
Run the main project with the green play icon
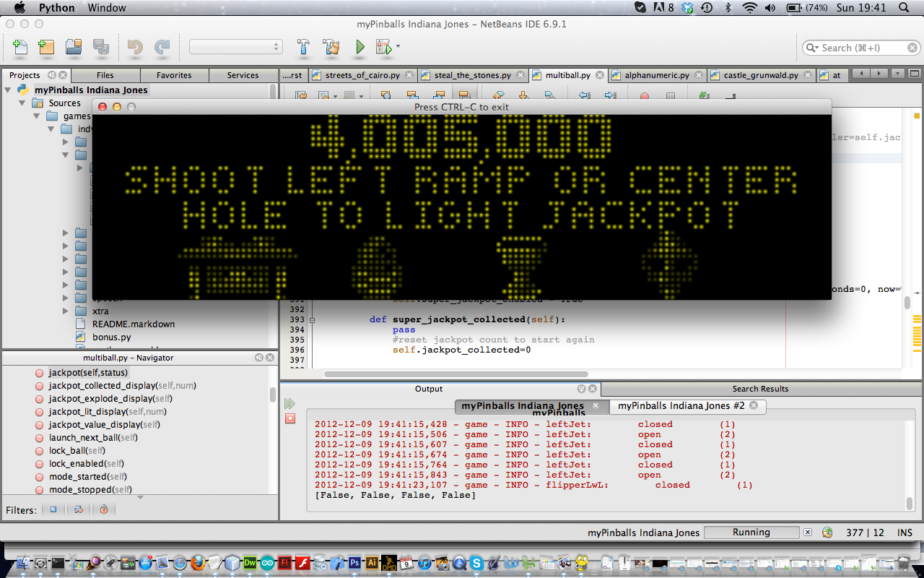point(359,48)
